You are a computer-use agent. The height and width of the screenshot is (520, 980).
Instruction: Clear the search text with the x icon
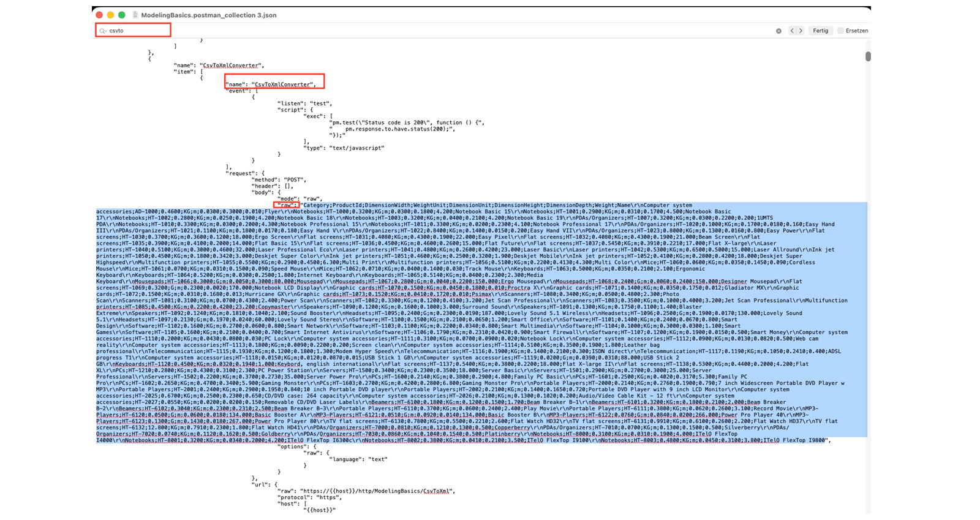(778, 31)
